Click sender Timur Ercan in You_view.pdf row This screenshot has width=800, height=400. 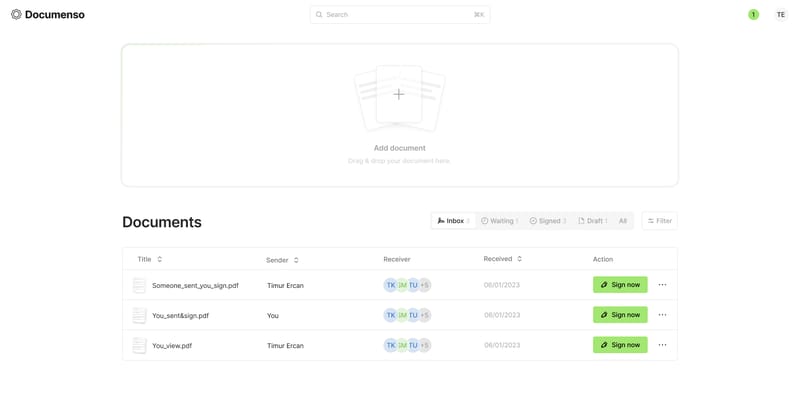coord(285,346)
